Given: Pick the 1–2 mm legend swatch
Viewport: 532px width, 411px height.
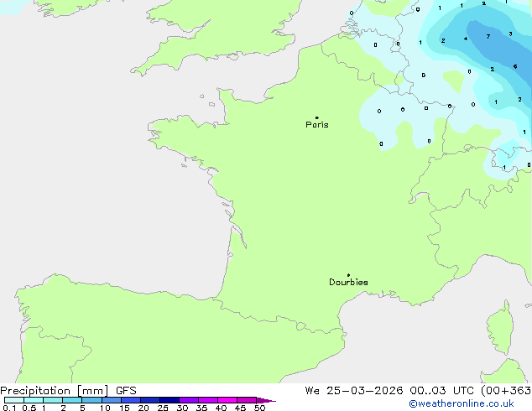Looking at the screenshot, I should click(53, 400).
